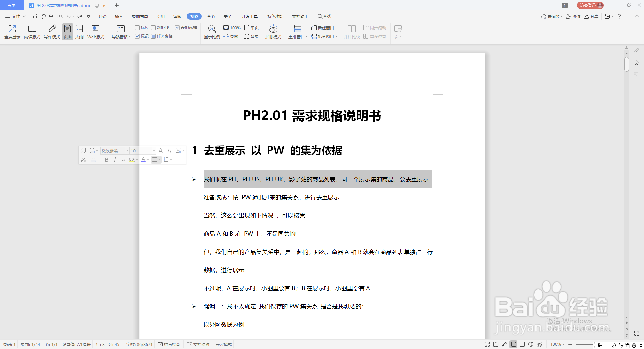Screen dimensions: 644x349
Task: Select the 多页 multi-page view icon
Action: coord(251,36)
